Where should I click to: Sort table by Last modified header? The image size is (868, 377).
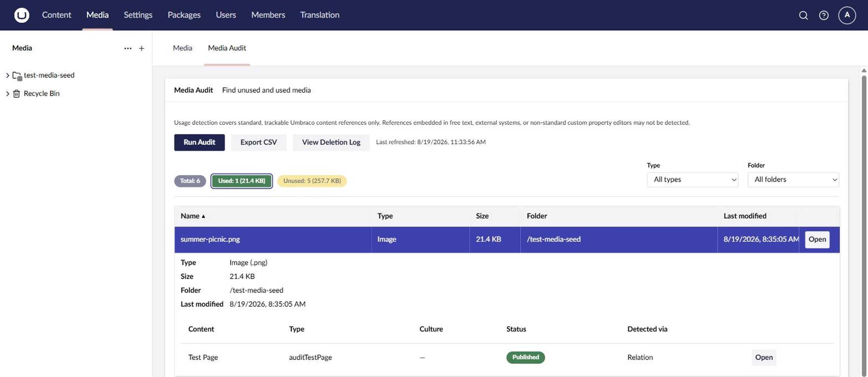[745, 216]
